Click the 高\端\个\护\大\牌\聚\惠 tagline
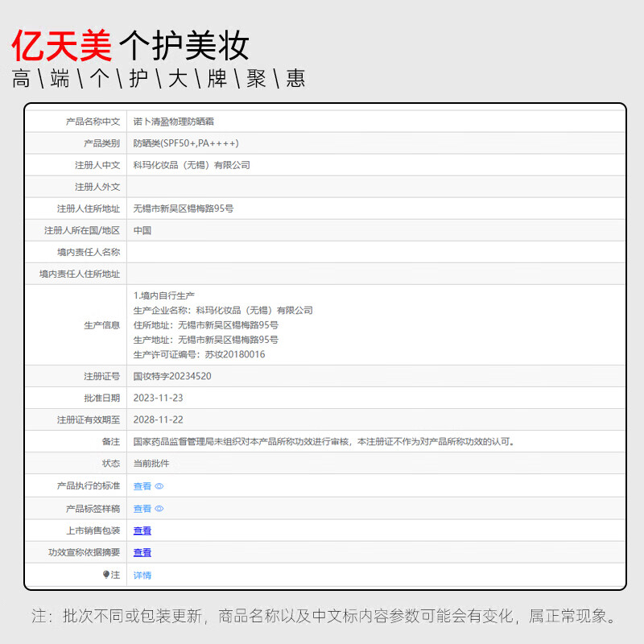Viewport: 644px width, 644px height. (x=158, y=78)
